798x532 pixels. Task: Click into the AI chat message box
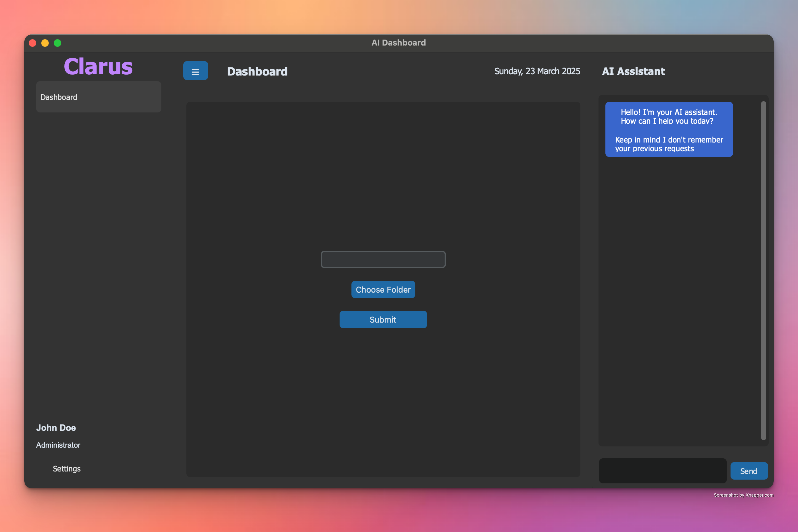662,471
